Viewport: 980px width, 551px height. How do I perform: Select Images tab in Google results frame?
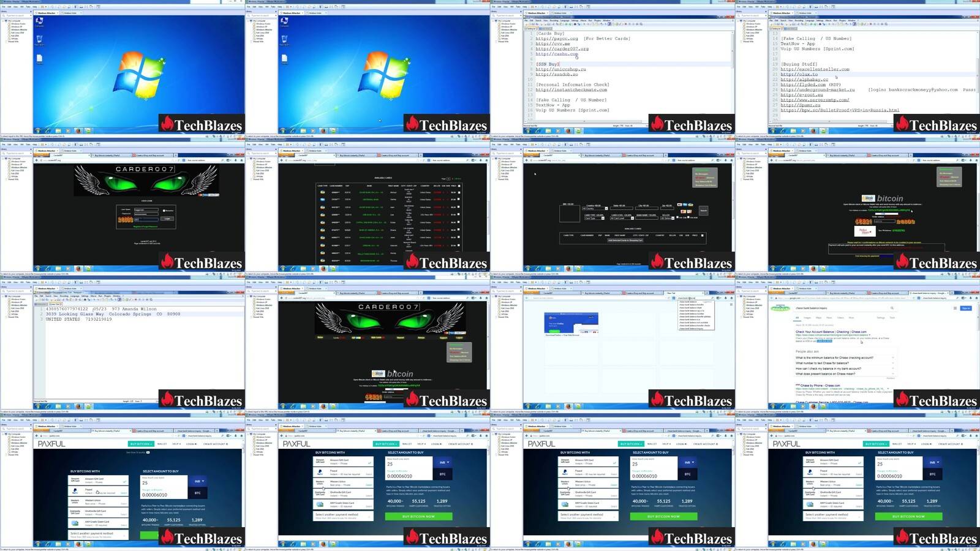[x=807, y=318]
